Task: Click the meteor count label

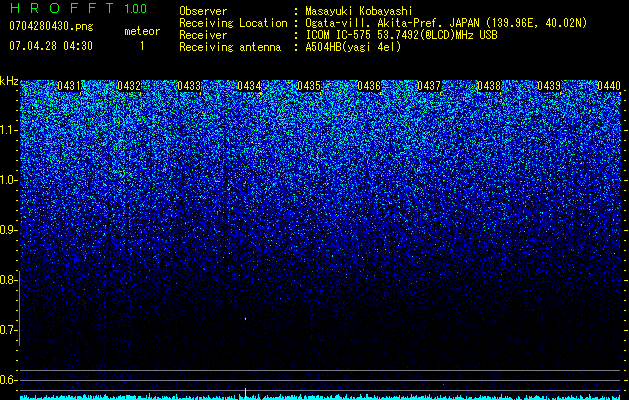Action: [x=142, y=31]
